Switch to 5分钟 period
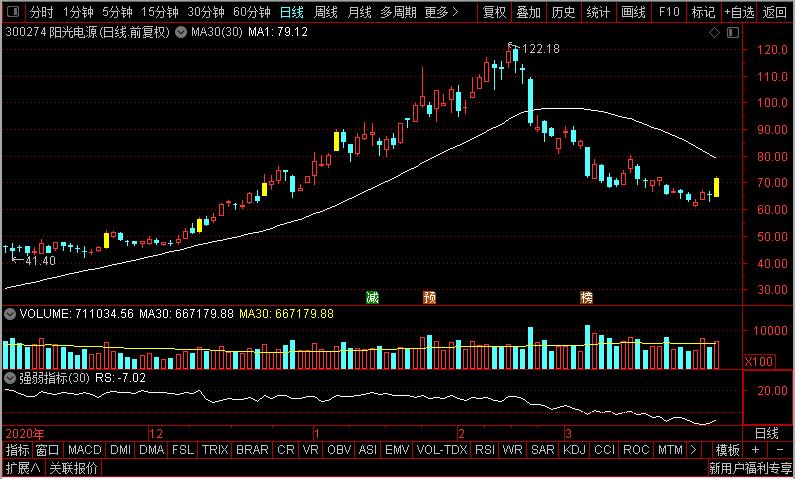 click(x=118, y=12)
